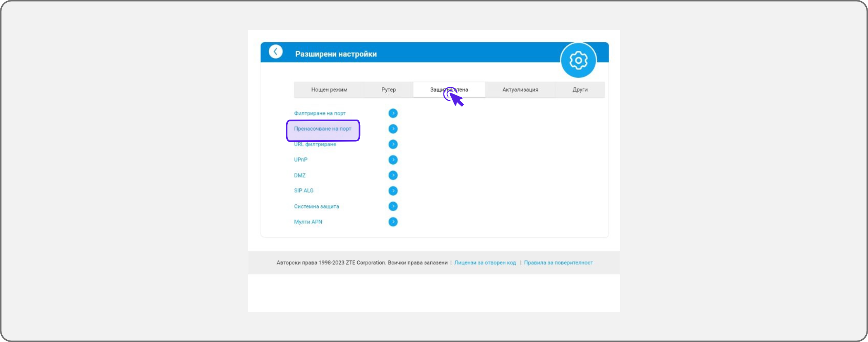868x342 pixels.
Task: Switch to the Рутер tab
Action: pos(389,90)
